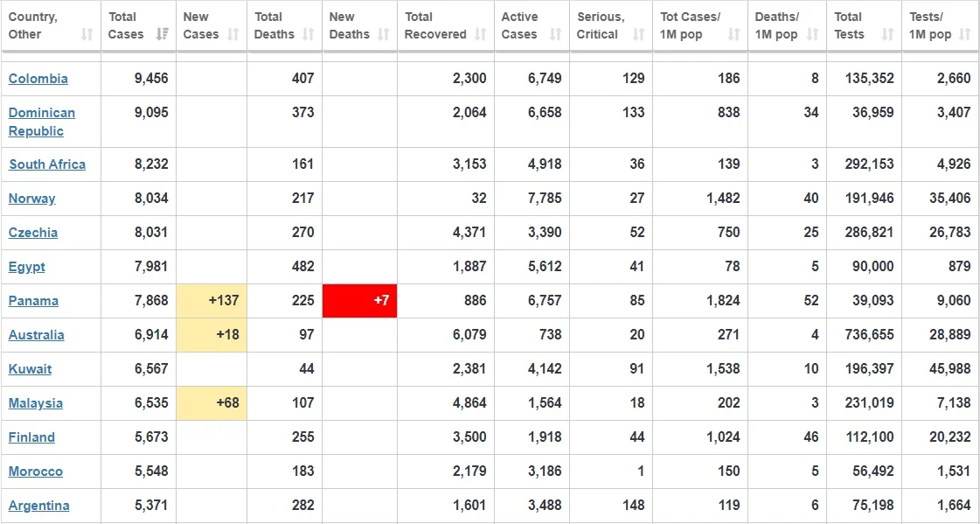Open the Argentina country link
980x524 pixels.
point(38,506)
